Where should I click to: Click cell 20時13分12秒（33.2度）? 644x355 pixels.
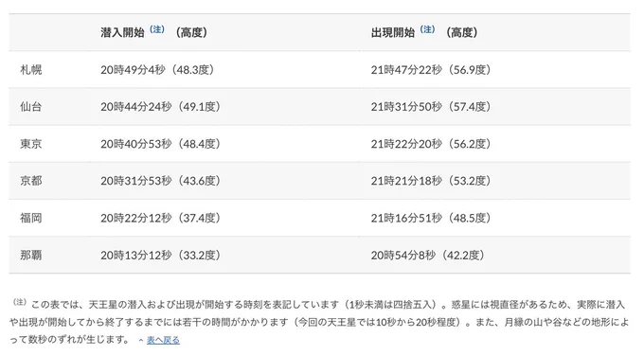click(161, 256)
